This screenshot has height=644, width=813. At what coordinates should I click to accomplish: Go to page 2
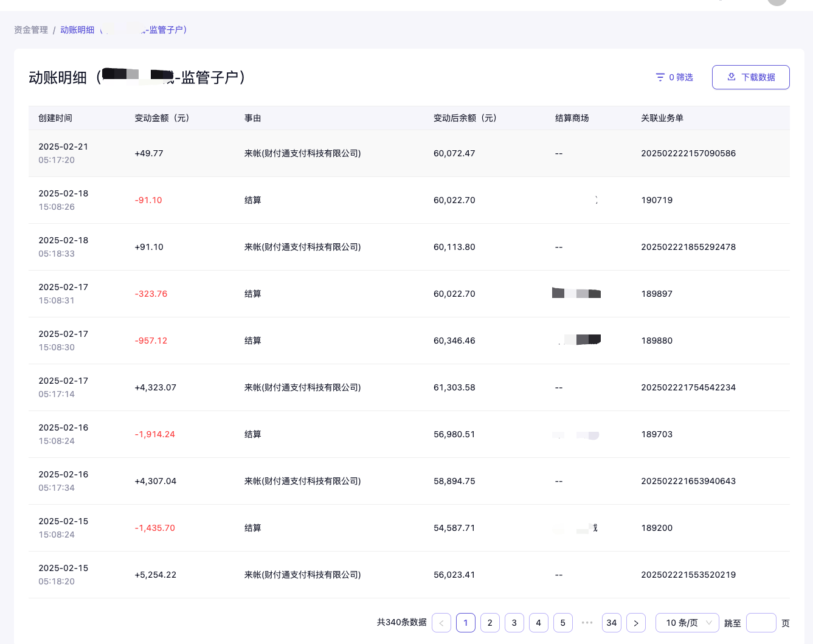(490, 623)
